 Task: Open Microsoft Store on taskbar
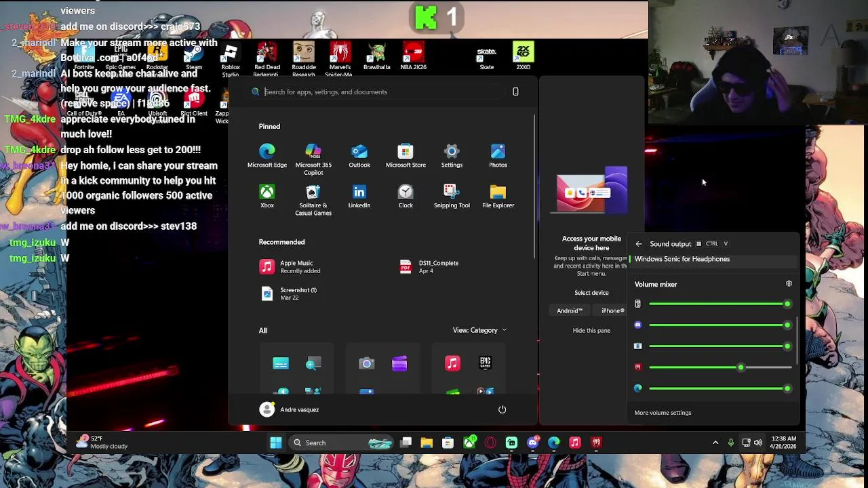pos(448,443)
